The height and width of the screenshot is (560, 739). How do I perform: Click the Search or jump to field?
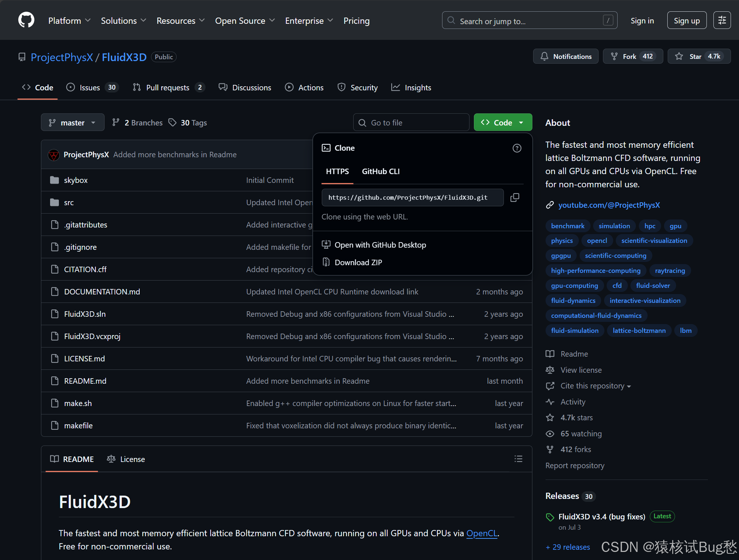(529, 20)
